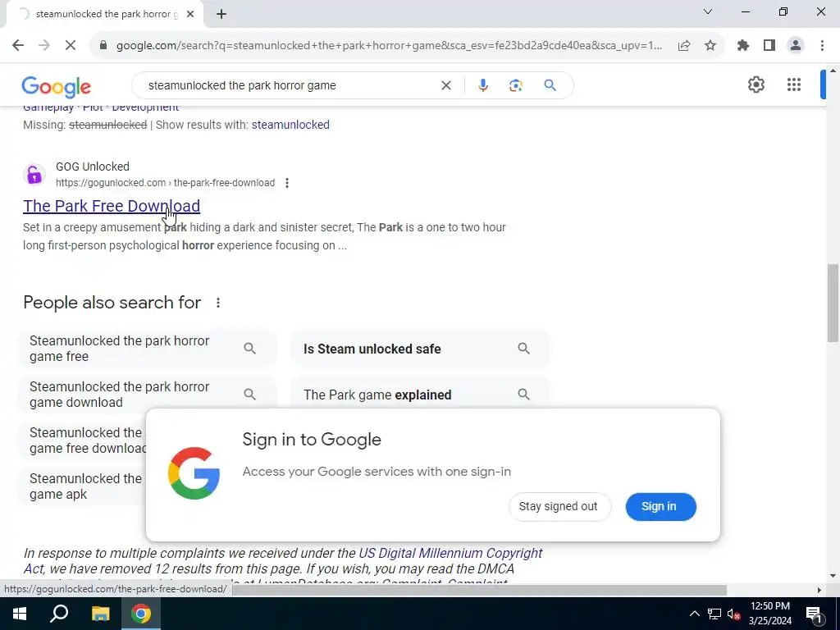
Task: Click the voice search microphone icon
Action: pos(482,85)
